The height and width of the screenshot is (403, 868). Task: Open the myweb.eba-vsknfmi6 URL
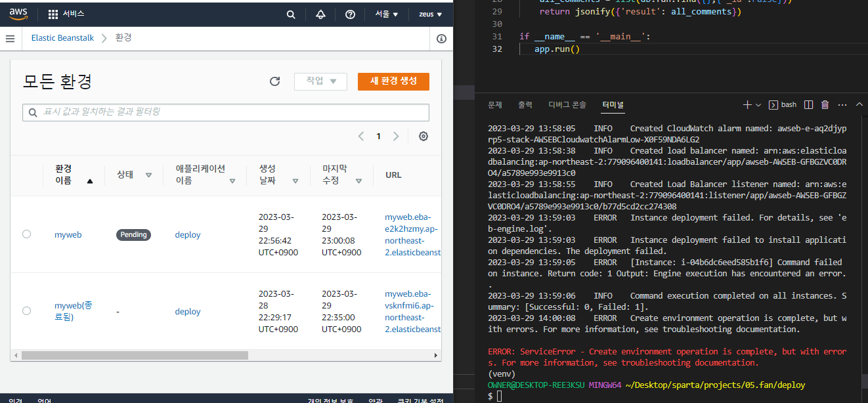pyautogui.click(x=412, y=312)
